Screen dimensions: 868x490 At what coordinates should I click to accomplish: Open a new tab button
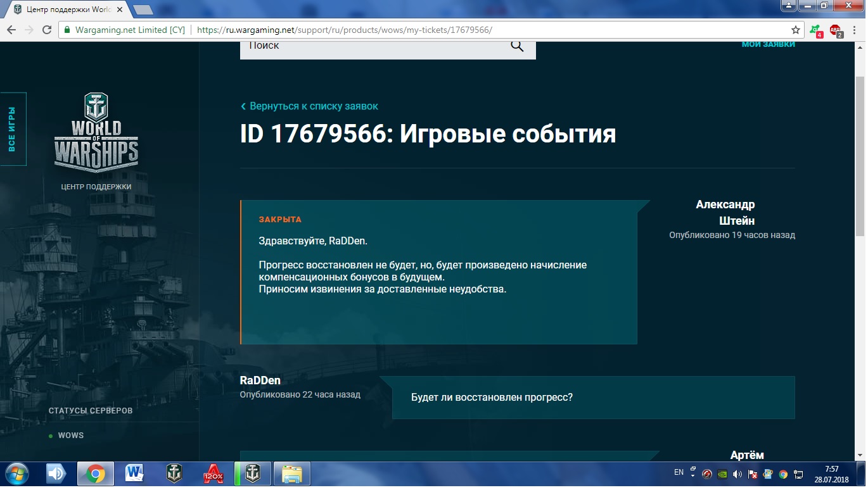point(143,9)
